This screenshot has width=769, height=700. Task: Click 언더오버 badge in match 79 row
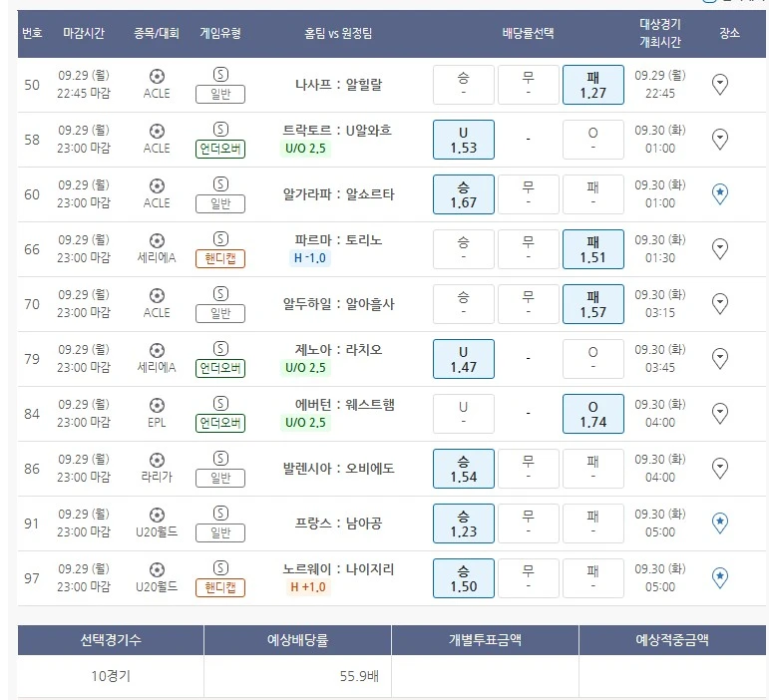[x=220, y=368]
